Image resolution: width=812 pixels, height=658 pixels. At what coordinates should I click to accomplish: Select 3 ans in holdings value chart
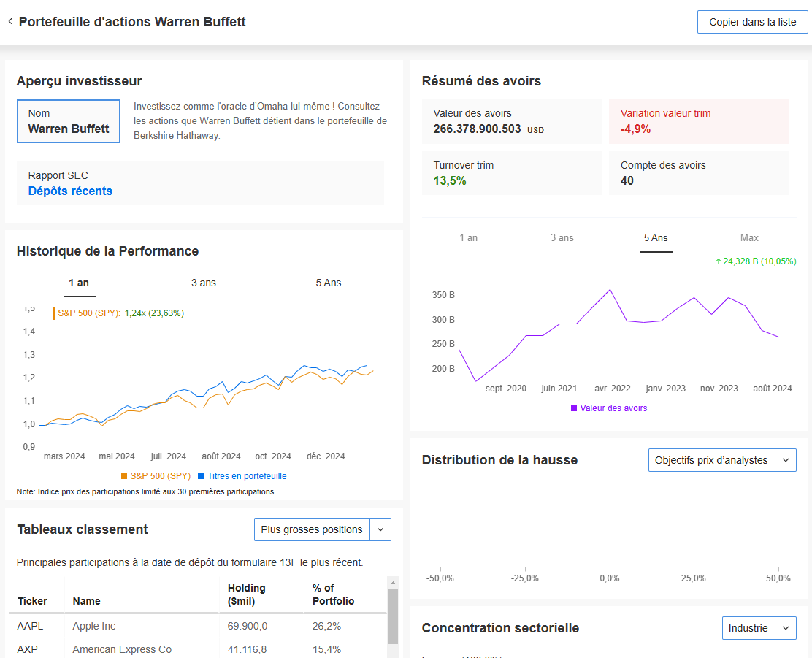coord(562,238)
